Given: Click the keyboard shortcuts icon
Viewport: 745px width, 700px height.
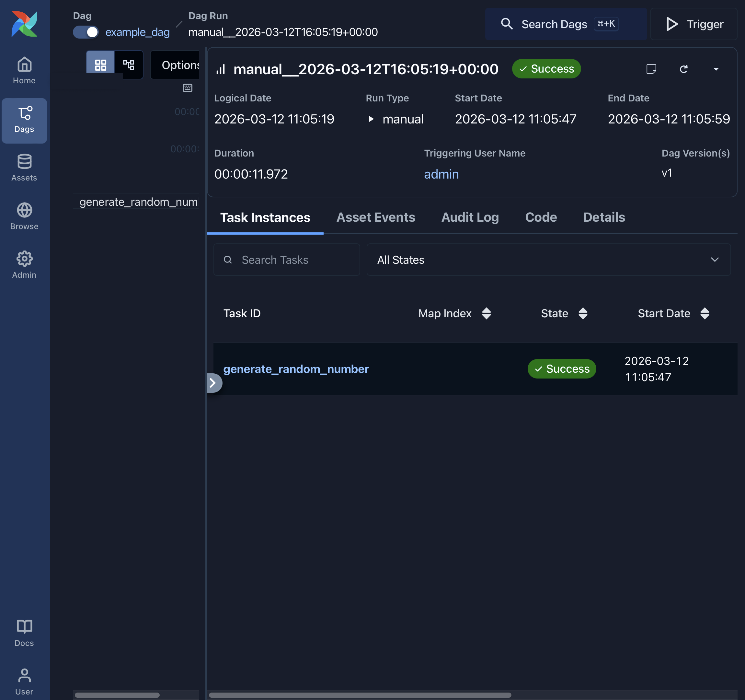Looking at the screenshot, I should tap(187, 88).
